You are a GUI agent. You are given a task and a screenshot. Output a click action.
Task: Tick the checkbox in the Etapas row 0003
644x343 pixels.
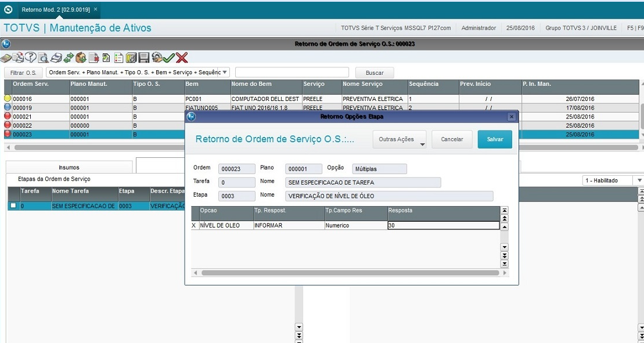[13, 205]
